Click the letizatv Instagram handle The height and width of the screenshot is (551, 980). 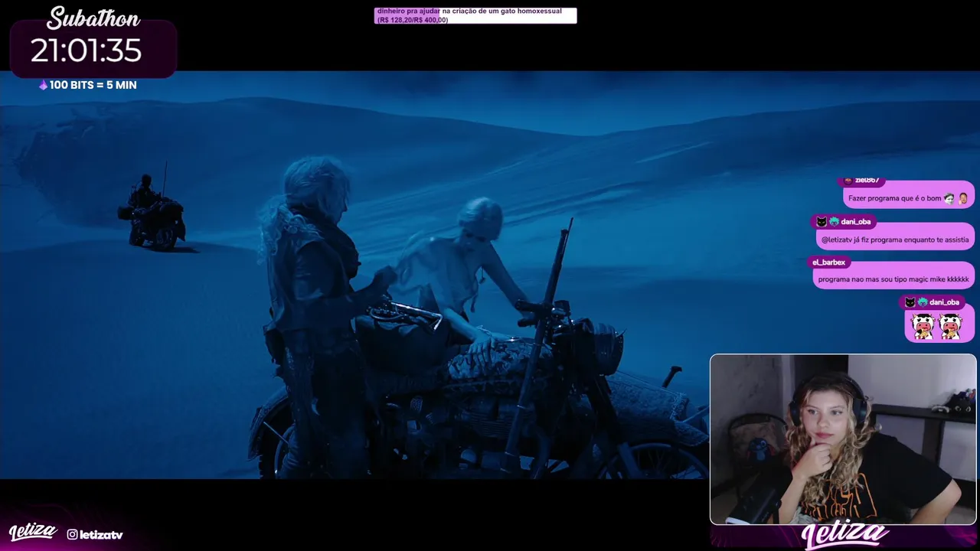coord(101,535)
